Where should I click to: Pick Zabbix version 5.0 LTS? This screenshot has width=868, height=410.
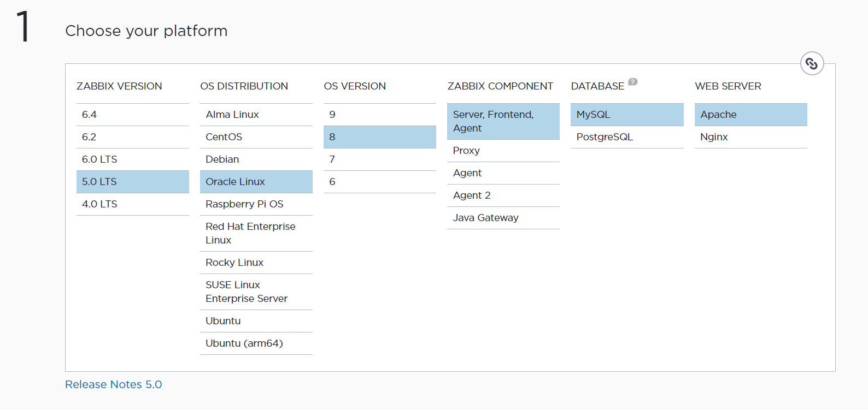coord(133,182)
